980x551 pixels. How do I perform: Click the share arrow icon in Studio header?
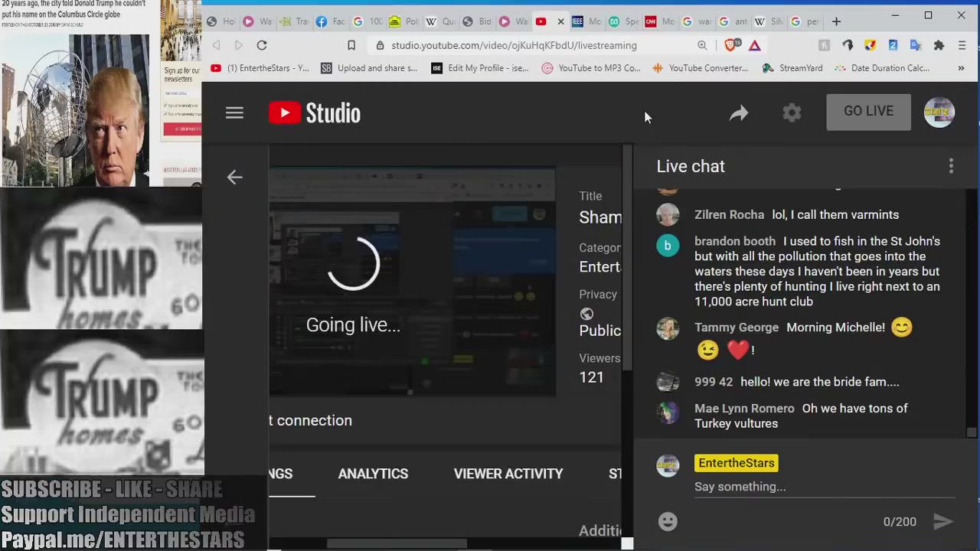[x=738, y=113]
